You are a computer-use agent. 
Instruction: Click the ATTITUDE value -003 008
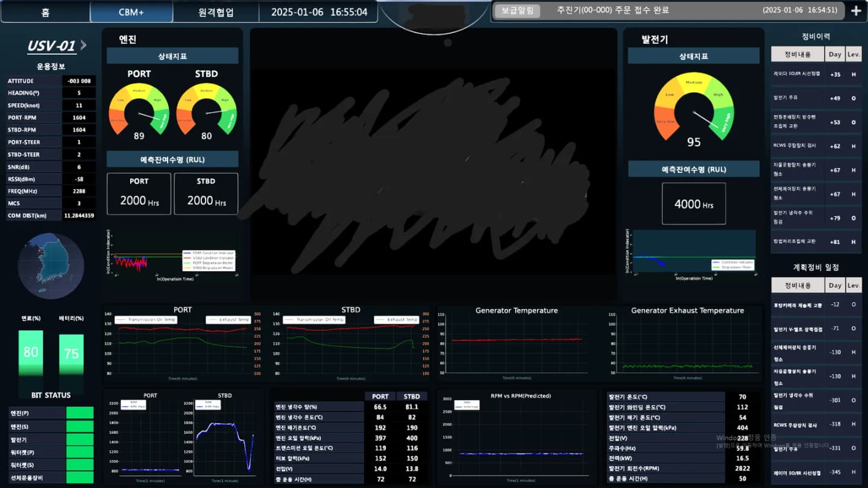(x=79, y=81)
